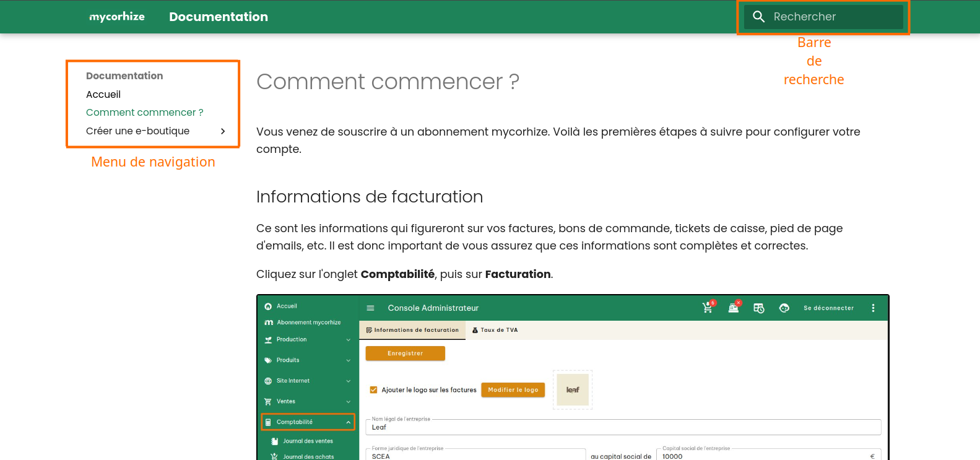Click the 'Nom légal de l'entreprise' field
Viewport: 980px width, 460px height.
coord(623,427)
